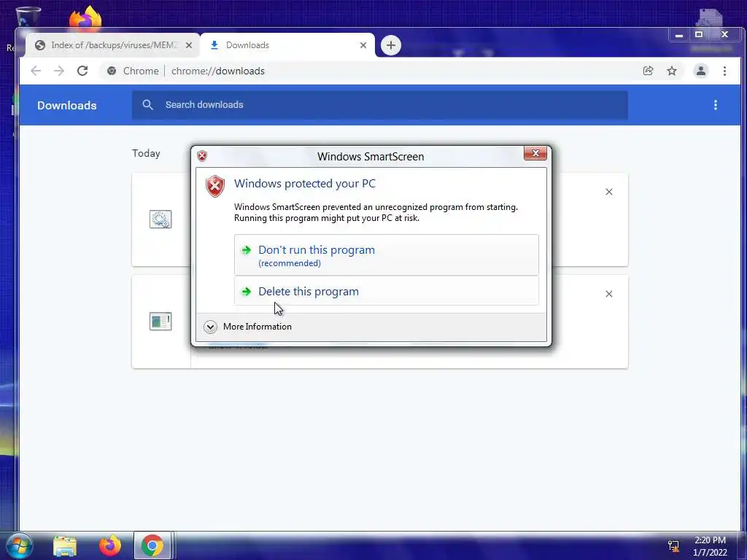Launch Firefox from the taskbar
Image resolution: width=747 pixels, height=560 pixels.
(110, 545)
